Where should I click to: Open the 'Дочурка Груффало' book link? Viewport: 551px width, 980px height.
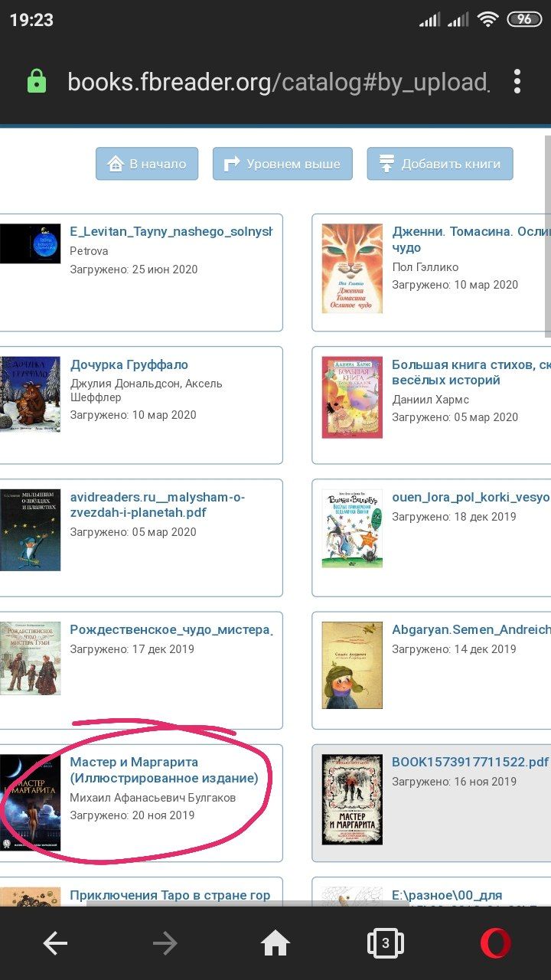129,364
